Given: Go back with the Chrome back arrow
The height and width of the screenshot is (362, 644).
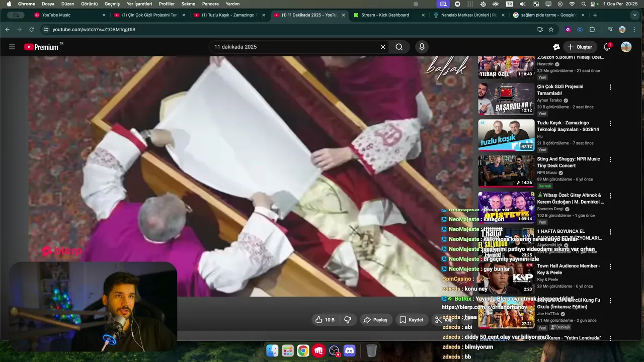Looking at the screenshot, I should tap(7, 30).
